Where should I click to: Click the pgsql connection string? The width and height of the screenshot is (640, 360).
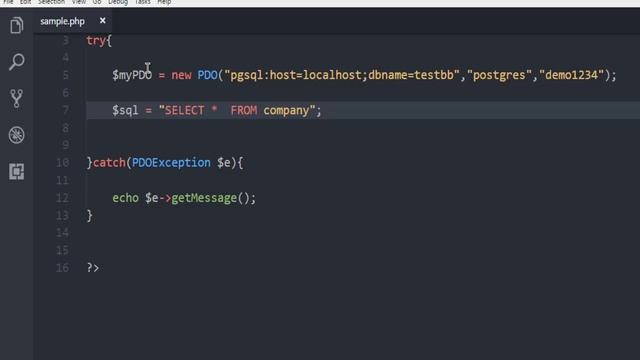[x=342, y=75]
